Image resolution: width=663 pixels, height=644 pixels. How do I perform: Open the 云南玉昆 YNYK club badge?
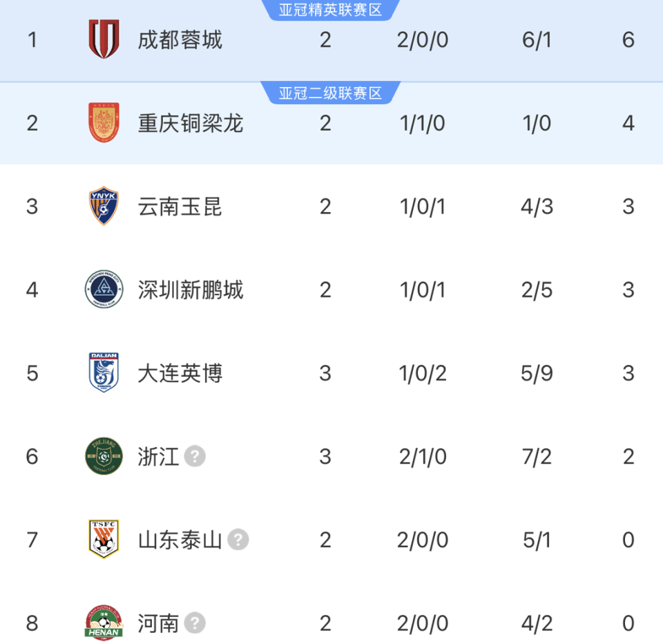pos(102,206)
